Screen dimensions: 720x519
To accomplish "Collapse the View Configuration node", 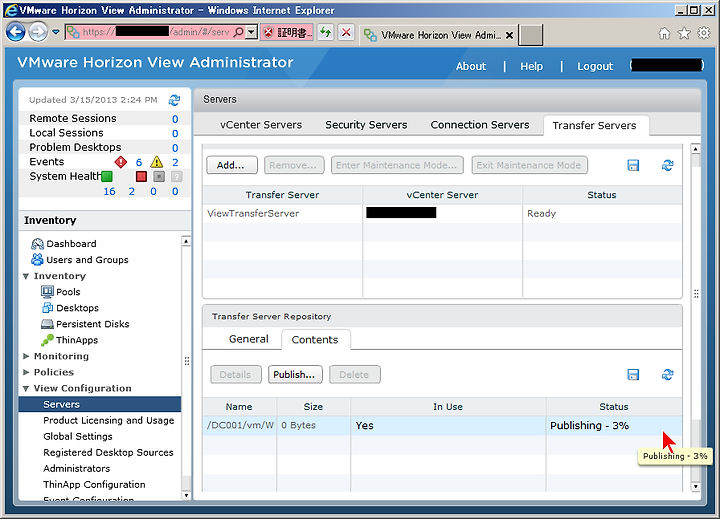I will 26,389.
